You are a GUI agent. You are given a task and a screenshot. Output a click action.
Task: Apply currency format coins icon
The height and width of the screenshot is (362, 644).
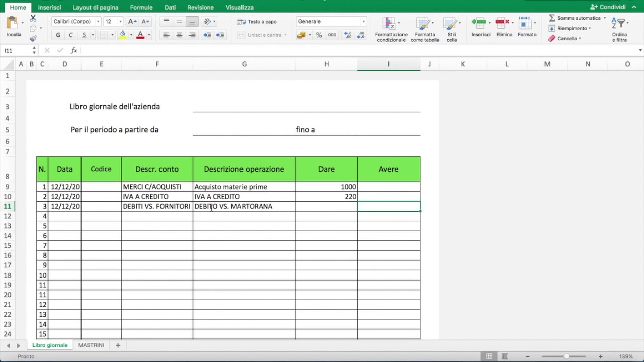coord(301,35)
